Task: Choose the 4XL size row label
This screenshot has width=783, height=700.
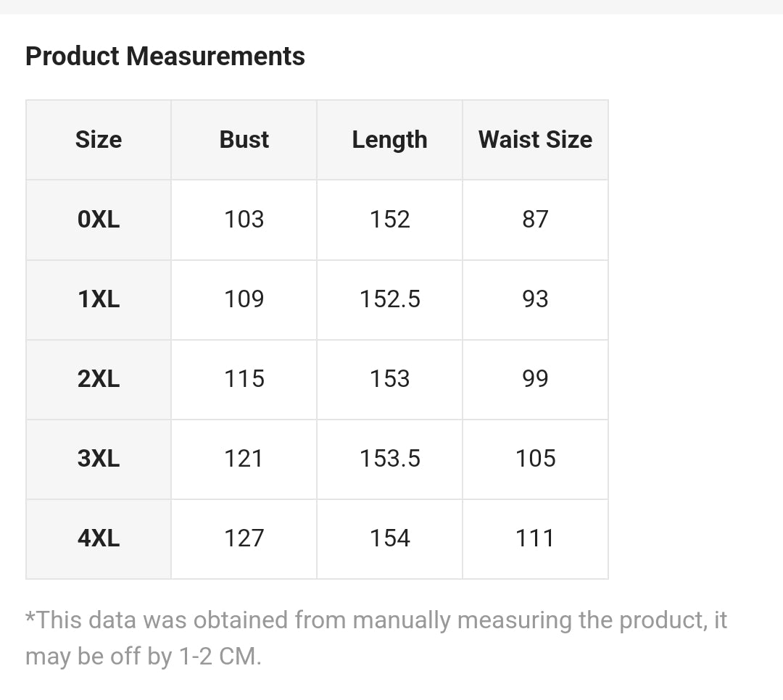Action: 99,538
